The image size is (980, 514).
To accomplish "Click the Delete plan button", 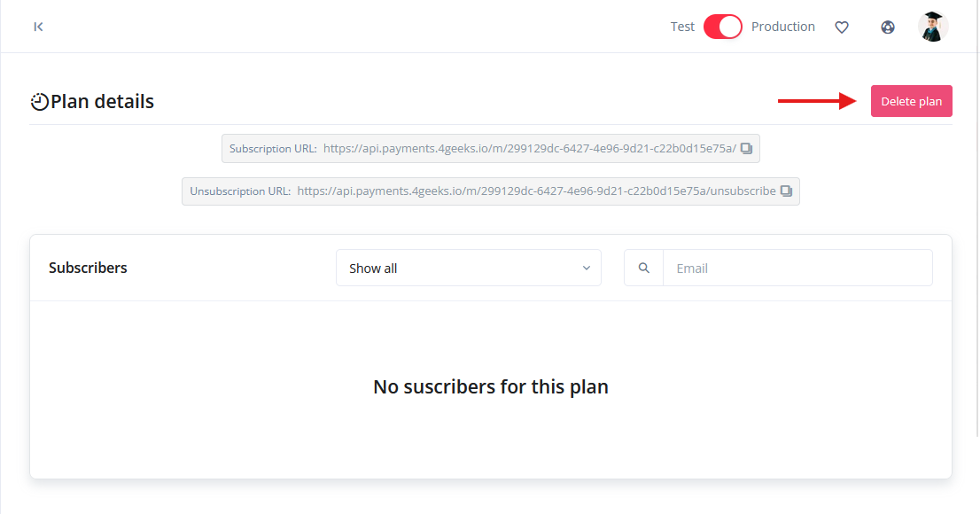I will point(911,101).
